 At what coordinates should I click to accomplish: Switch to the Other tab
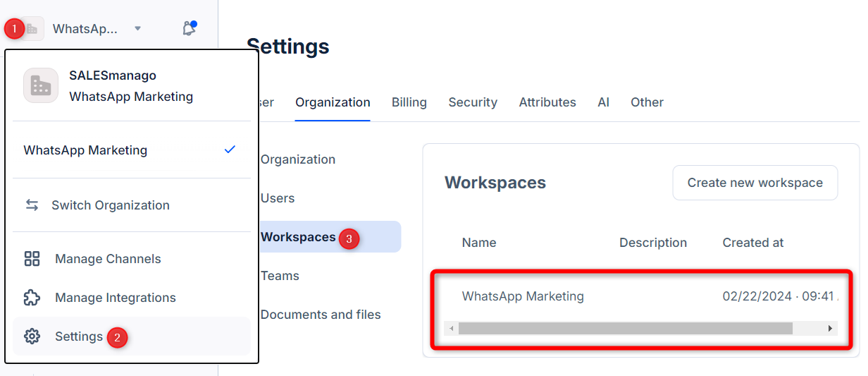coord(647,102)
